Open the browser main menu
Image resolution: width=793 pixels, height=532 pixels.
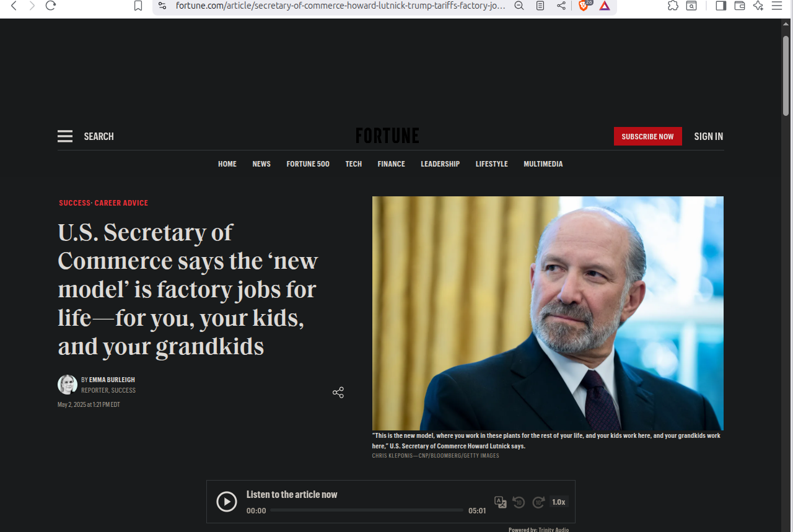point(777,6)
